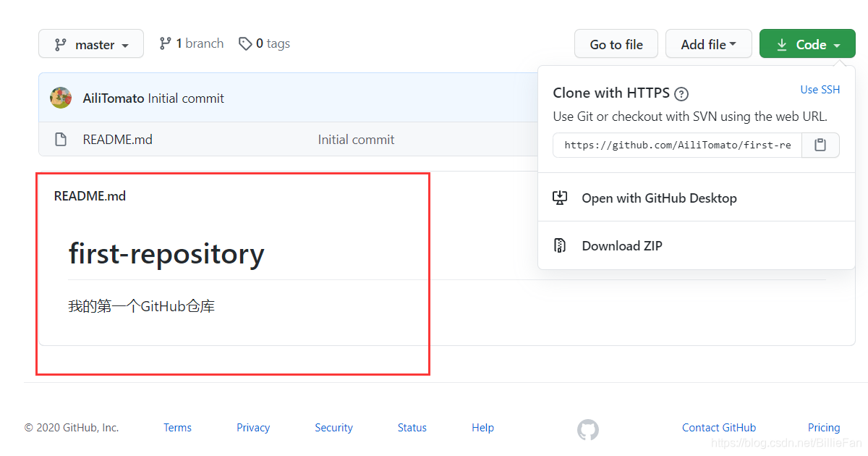Screen dimensions: 868x456
Task: Click the branch icon in master button
Action: click(x=61, y=45)
